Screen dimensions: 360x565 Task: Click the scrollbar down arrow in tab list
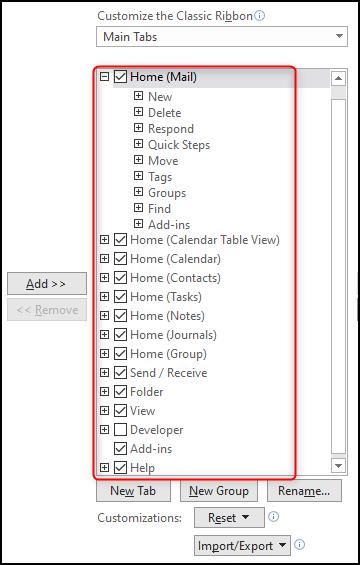click(338, 465)
